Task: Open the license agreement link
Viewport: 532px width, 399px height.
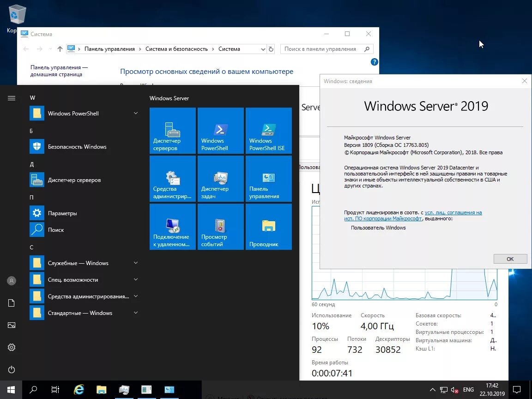Action: (x=453, y=212)
